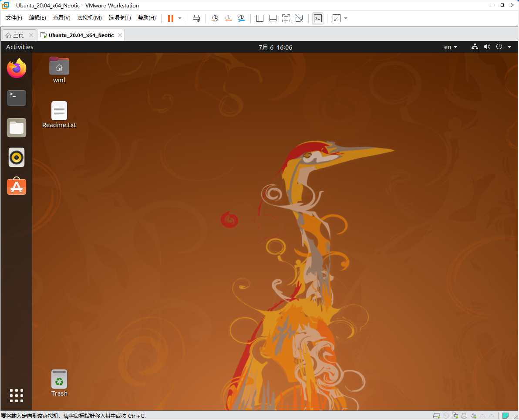This screenshot has height=420, width=519.
Task: Click the network adapter status icon
Action: 455,416
